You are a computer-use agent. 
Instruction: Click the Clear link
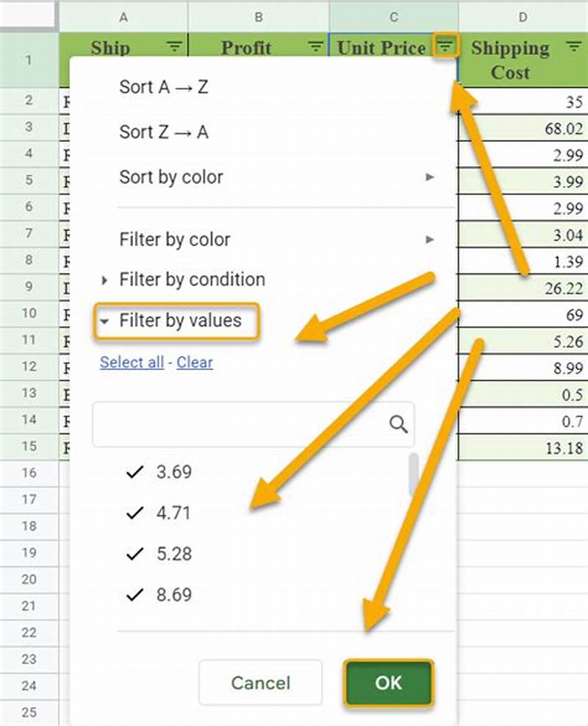pyautogui.click(x=194, y=363)
